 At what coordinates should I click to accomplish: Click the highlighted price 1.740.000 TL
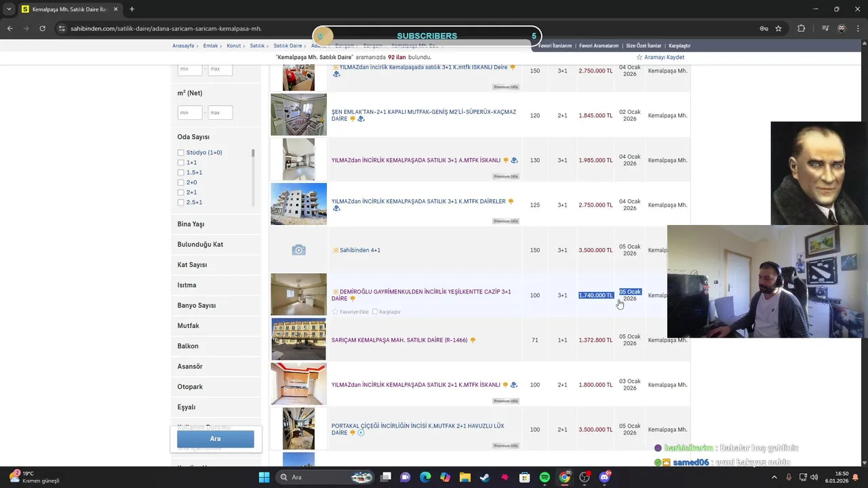tap(595, 296)
